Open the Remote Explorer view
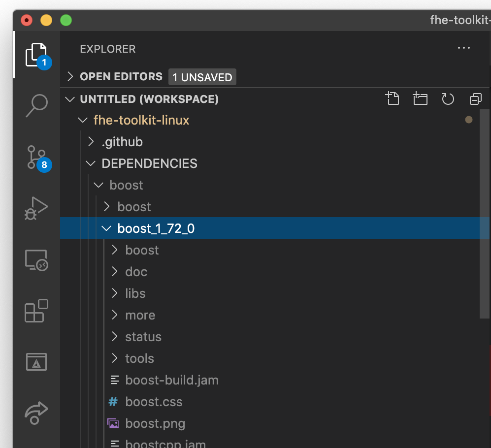 (x=36, y=259)
